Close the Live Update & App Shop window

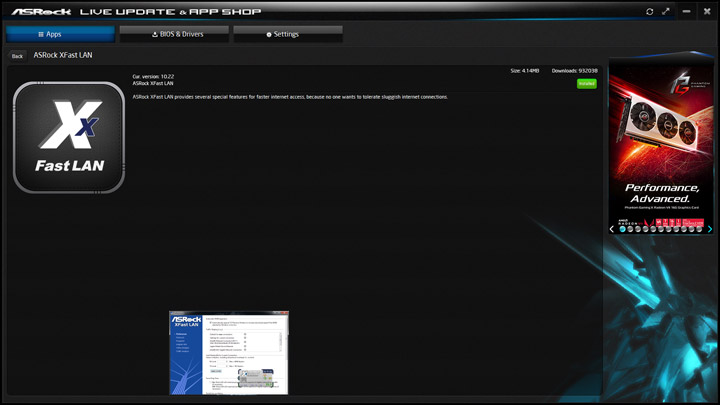click(x=707, y=11)
